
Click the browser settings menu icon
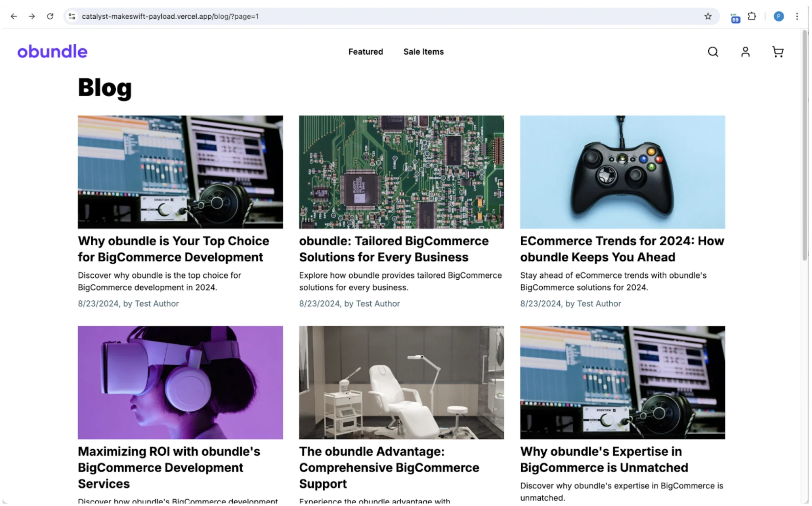(x=798, y=16)
